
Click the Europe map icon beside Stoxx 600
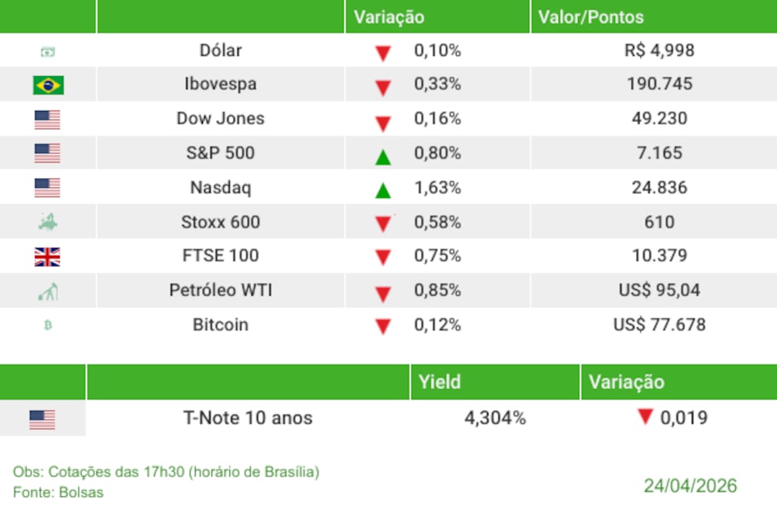click(48, 223)
